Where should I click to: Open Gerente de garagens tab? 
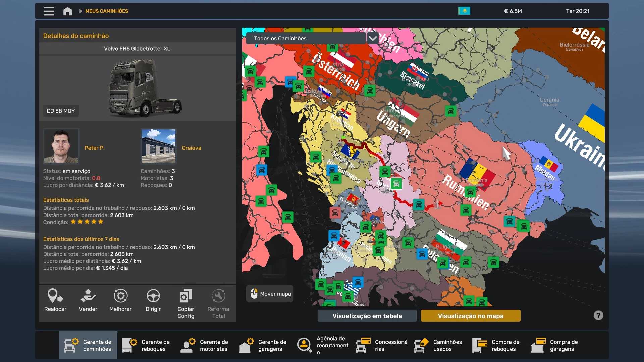pyautogui.click(x=263, y=345)
